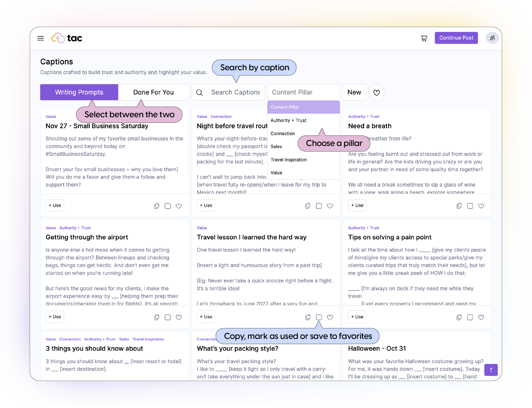Click the scroll-to-top arrow button
The image size is (532, 408).
[491, 370]
